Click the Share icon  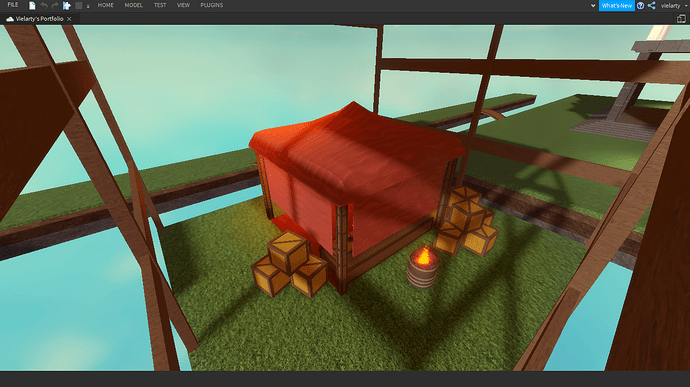(x=652, y=6)
